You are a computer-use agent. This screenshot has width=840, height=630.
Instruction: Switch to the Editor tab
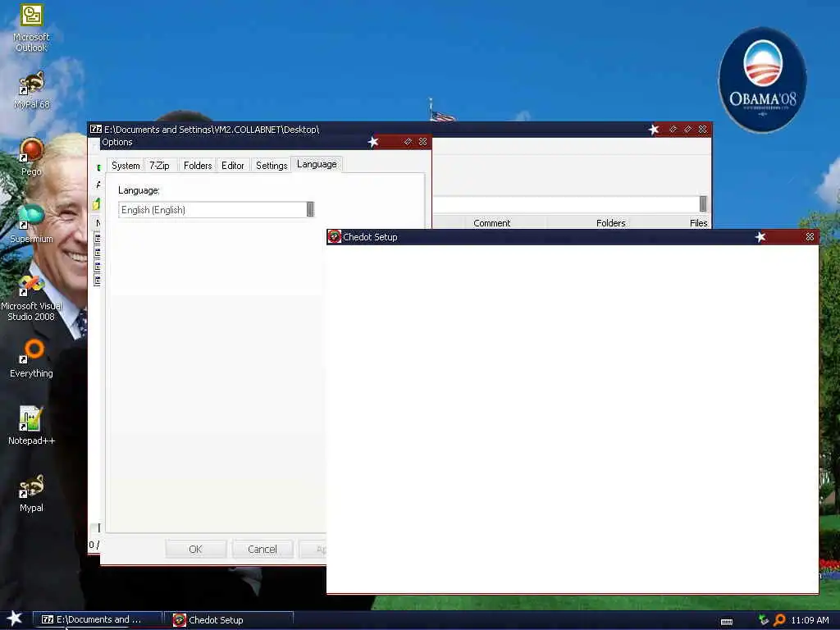point(232,166)
